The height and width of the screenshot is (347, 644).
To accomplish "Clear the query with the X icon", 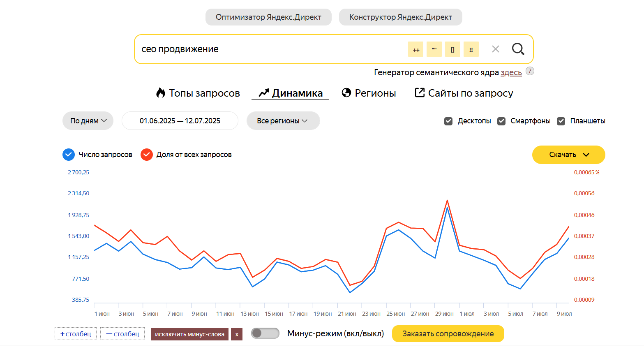I will [x=495, y=49].
